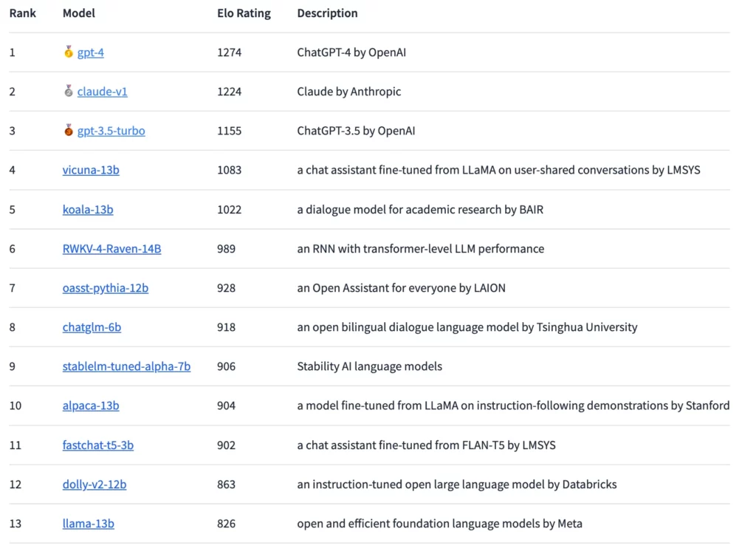Select the oasst-pythia-12b link
The height and width of the screenshot is (554, 756).
click(x=105, y=288)
